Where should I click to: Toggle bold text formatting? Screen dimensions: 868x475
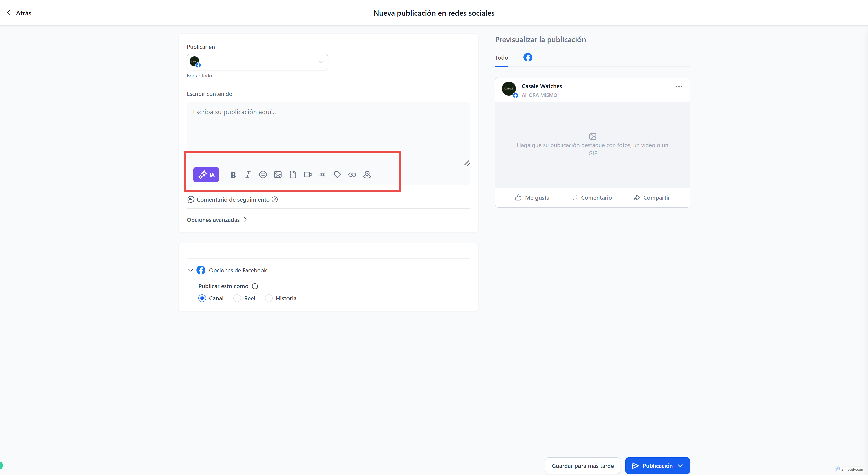pyautogui.click(x=233, y=175)
